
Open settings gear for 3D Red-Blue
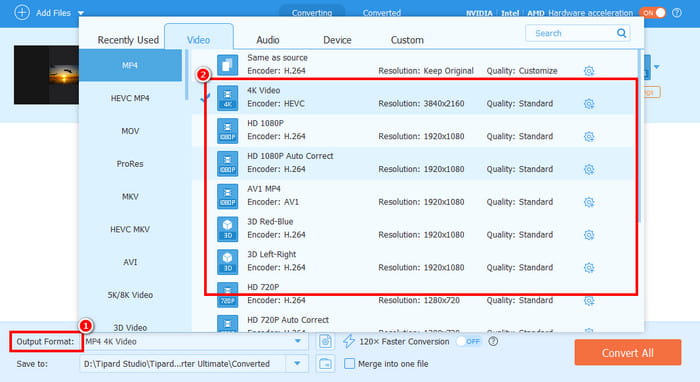[589, 235]
